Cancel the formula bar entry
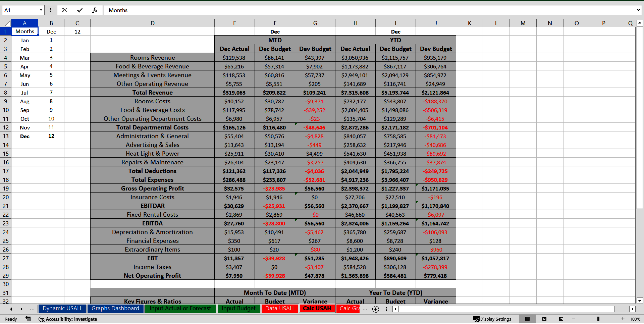 tap(64, 10)
